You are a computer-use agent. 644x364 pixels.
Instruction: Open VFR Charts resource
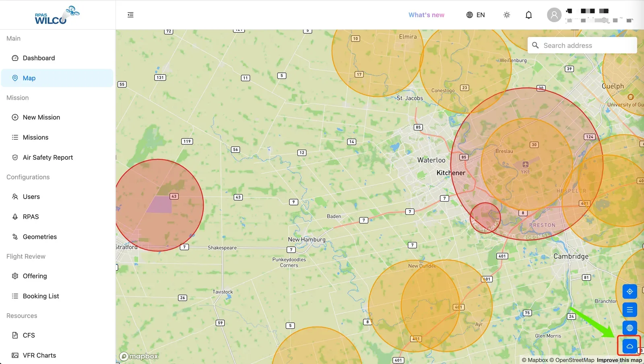click(57, 356)
